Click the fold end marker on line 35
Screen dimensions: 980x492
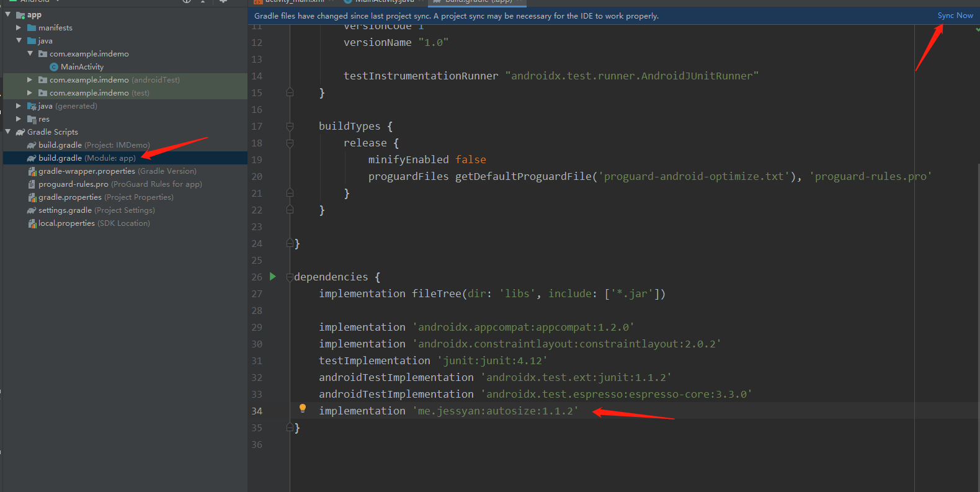tap(290, 427)
